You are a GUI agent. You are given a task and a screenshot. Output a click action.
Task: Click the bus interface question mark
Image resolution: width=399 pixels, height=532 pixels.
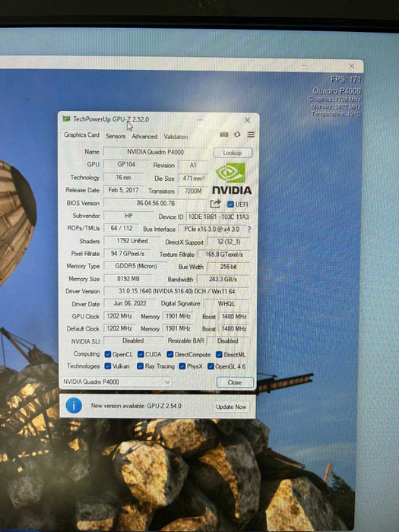click(x=249, y=230)
